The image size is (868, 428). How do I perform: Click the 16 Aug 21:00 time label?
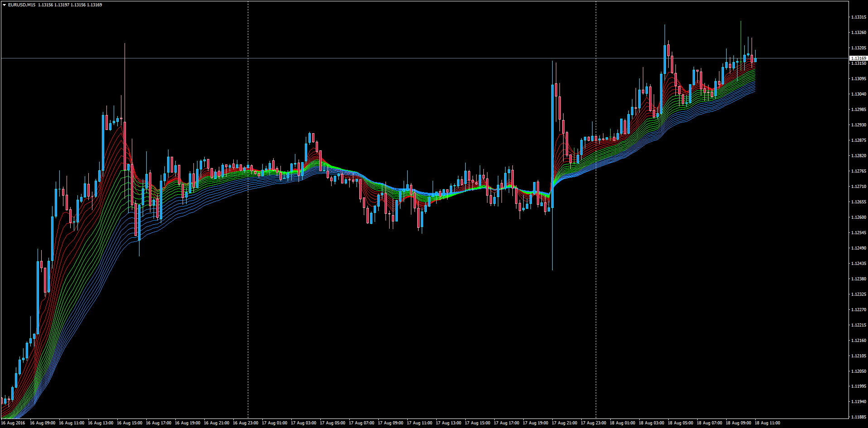tap(217, 423)
